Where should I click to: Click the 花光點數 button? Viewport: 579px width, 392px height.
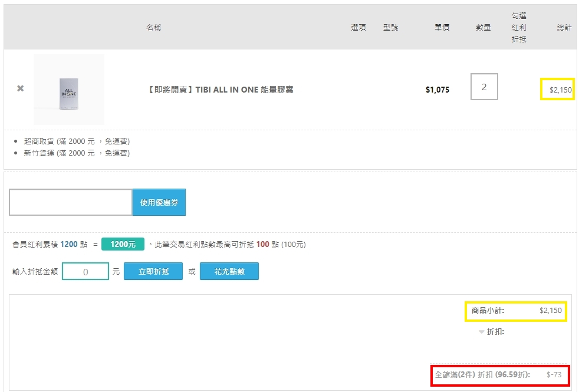point(229,272)
